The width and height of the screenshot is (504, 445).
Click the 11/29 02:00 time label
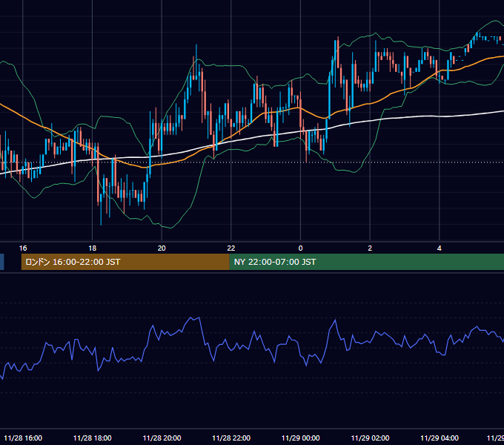point(370,438)
